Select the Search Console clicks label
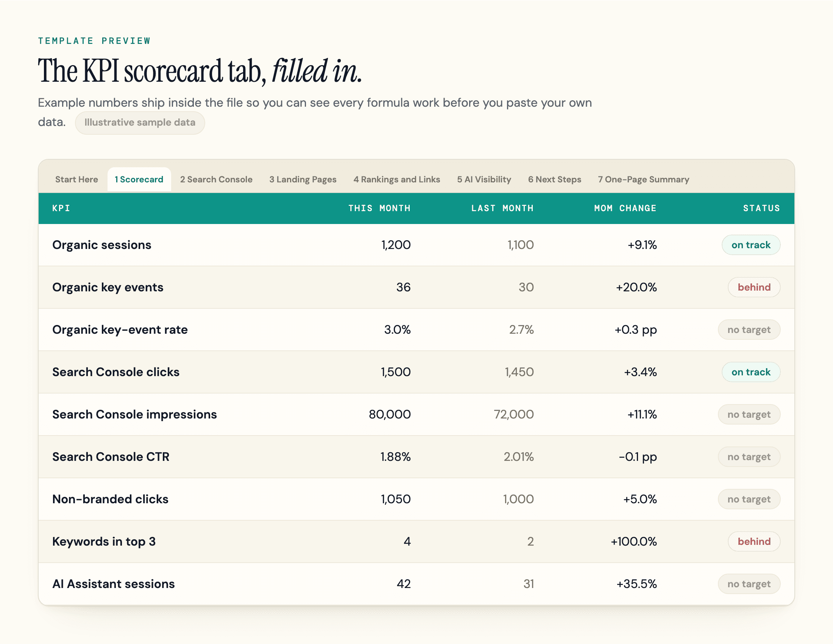Viewport: 833px width, 644px height. 116,372
